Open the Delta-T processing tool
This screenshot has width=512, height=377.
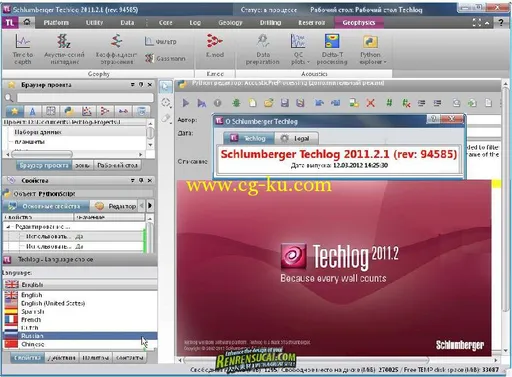click(332, 49)
